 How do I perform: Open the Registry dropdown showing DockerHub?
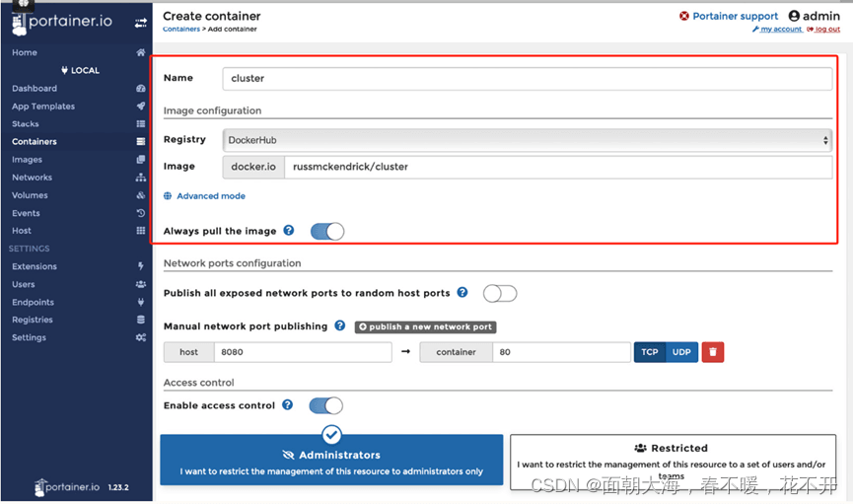(528, 140)
